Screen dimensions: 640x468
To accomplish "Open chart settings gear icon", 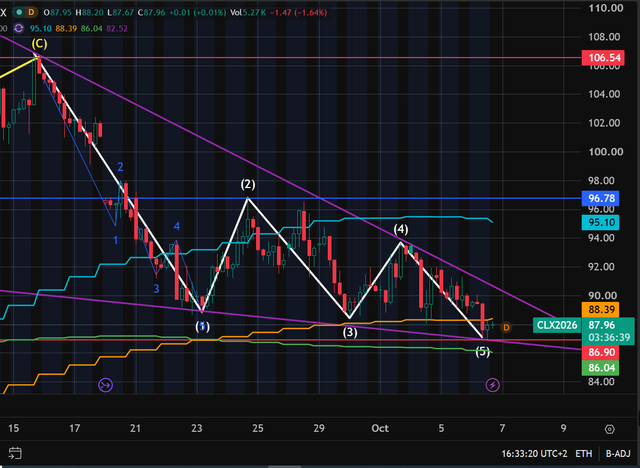I will [x=609, y=429].
